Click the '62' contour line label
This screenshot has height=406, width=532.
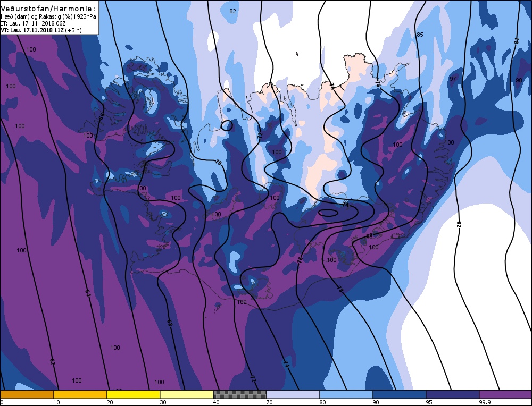pyautogui.click(x=52, y=362)
